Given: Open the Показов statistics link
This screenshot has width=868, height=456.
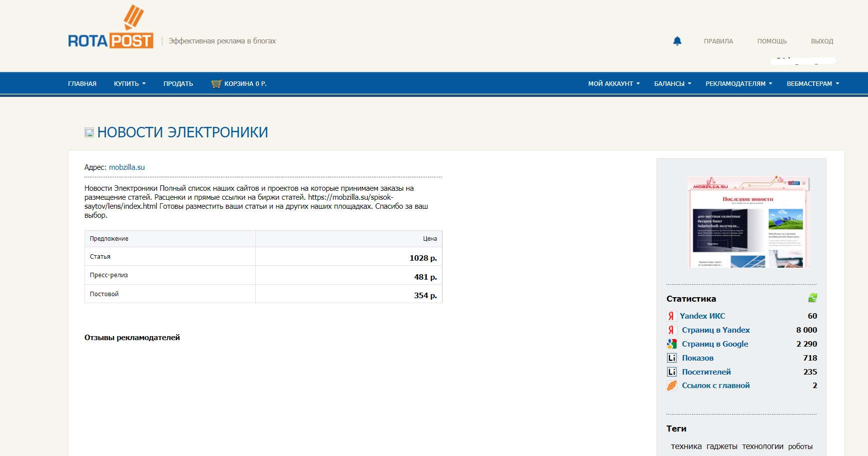Looking at the screenshot, I should click(698, 358).
